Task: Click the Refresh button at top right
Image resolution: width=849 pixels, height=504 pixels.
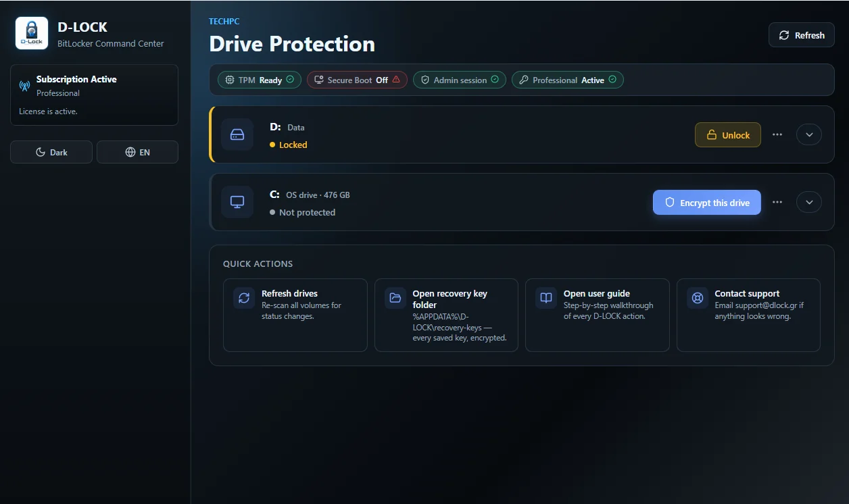Action: [802, 35]
